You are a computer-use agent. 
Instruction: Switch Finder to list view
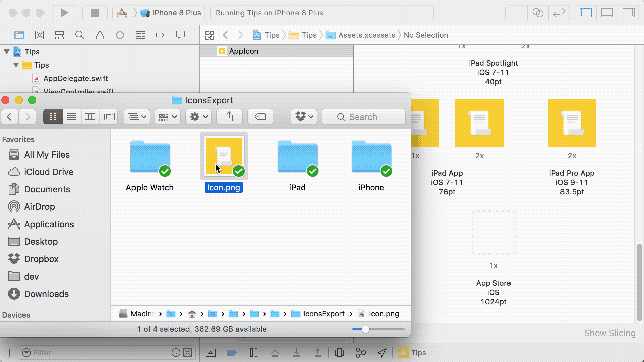click(72, 117)
